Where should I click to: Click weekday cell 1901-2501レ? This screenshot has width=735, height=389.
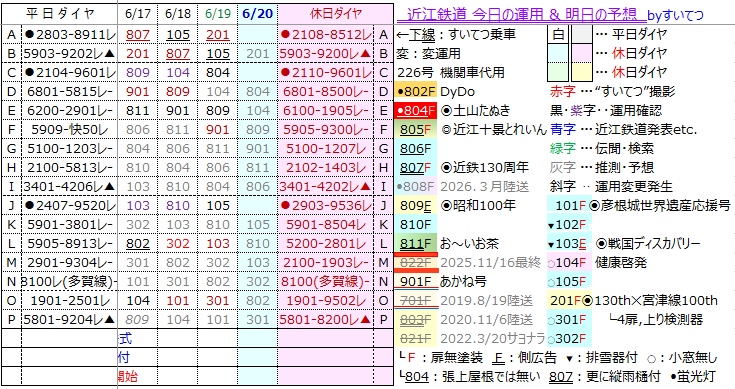coord(69,300)
